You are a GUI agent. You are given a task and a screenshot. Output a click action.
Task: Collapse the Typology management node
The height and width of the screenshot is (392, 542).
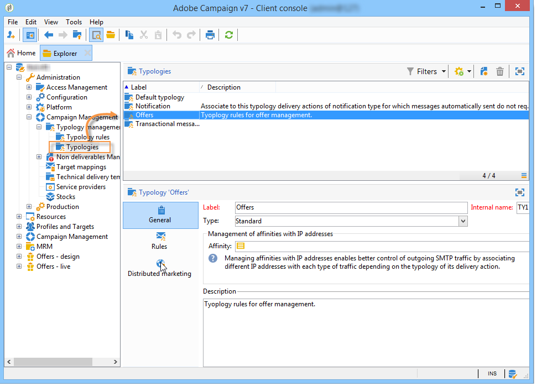pos(39,127)
